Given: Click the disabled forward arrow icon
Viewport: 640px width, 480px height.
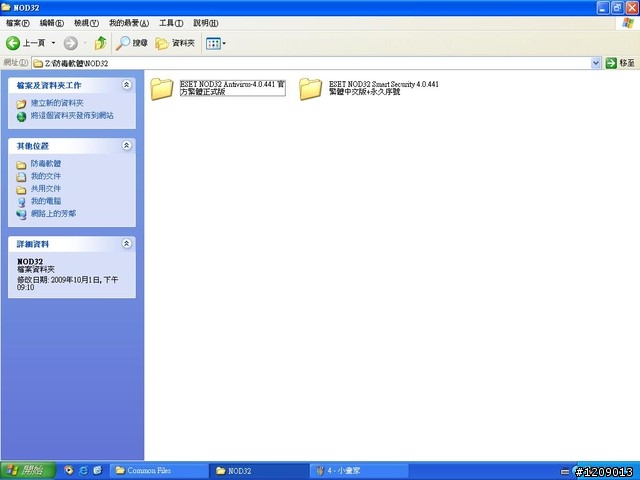Looking at the screenshot, I should point(71,43).
